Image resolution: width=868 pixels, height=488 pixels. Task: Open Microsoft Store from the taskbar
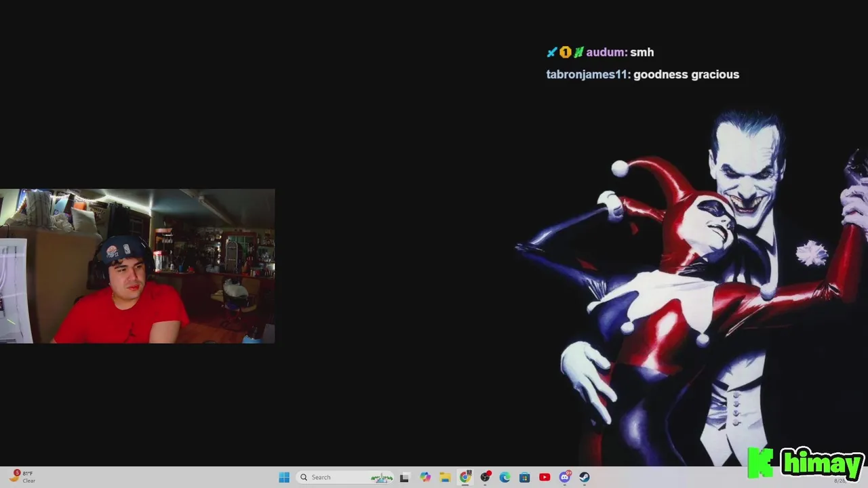click(524, 477)
